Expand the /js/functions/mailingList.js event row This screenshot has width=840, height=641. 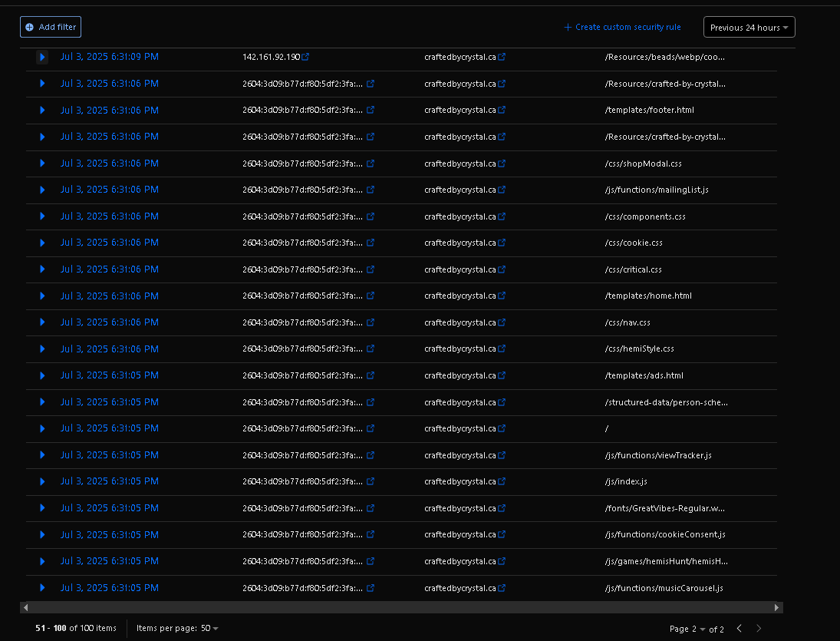point(42,190)
